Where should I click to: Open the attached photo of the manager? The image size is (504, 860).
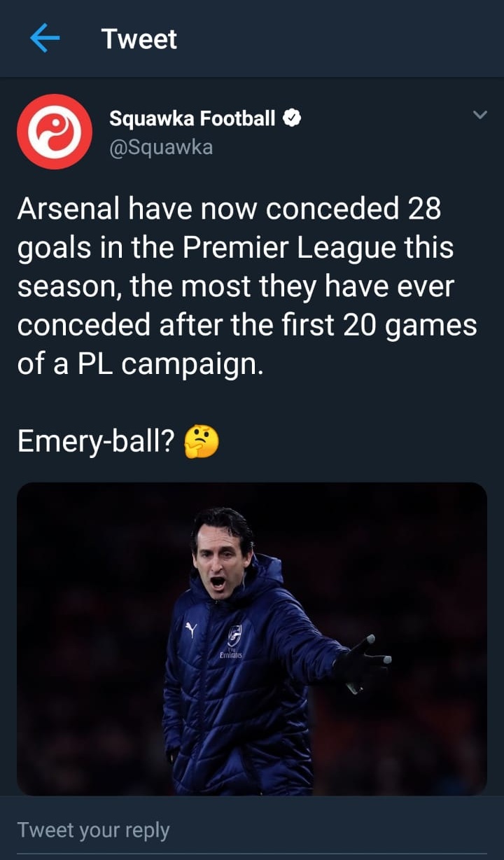(x=251, y=638)
